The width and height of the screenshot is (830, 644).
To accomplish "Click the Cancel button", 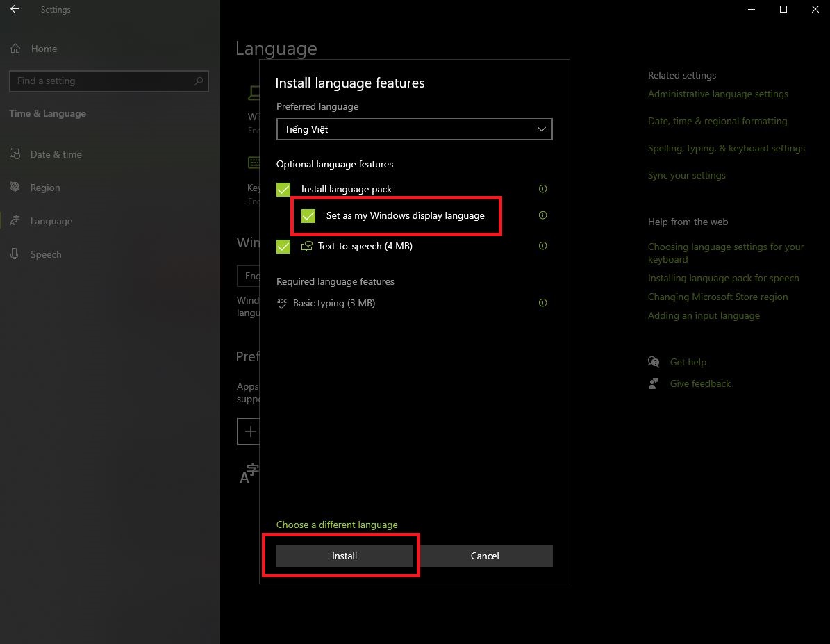I will (x=484, y=556).
